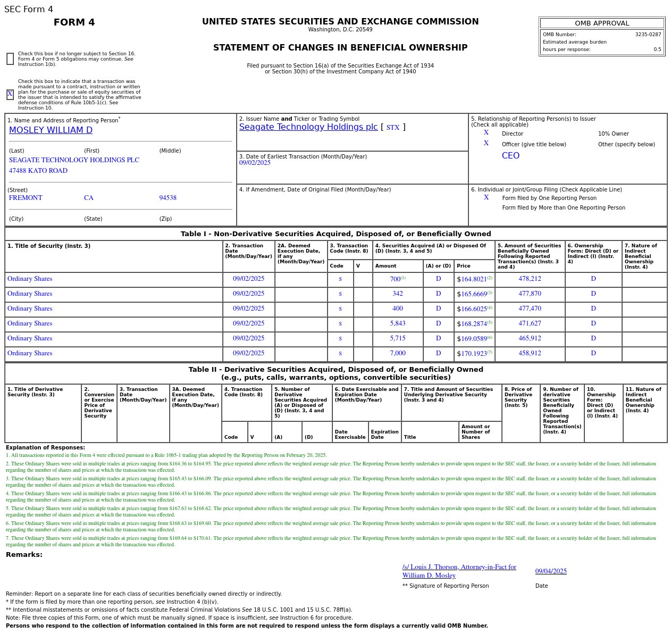Select the beneficially owned amount 477,470
The height and width of the screenshot is (642, 672).
[x=530, y=309]
